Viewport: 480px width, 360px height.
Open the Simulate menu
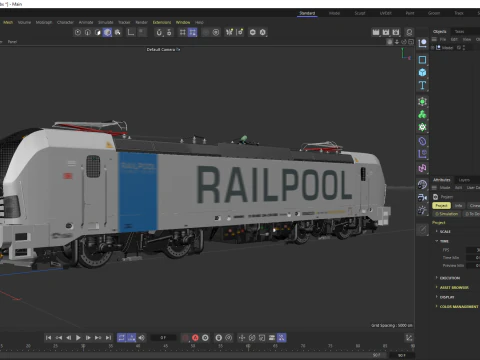click(x=105, y=22)
